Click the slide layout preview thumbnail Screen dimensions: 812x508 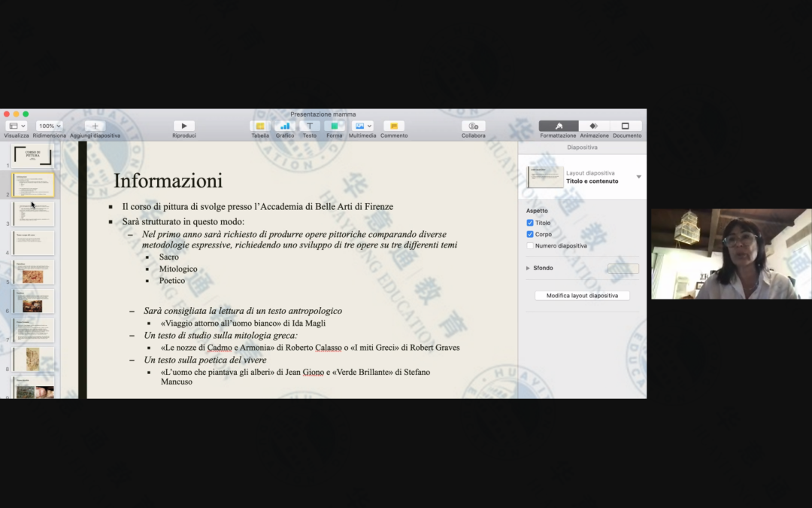pos(545,177)
